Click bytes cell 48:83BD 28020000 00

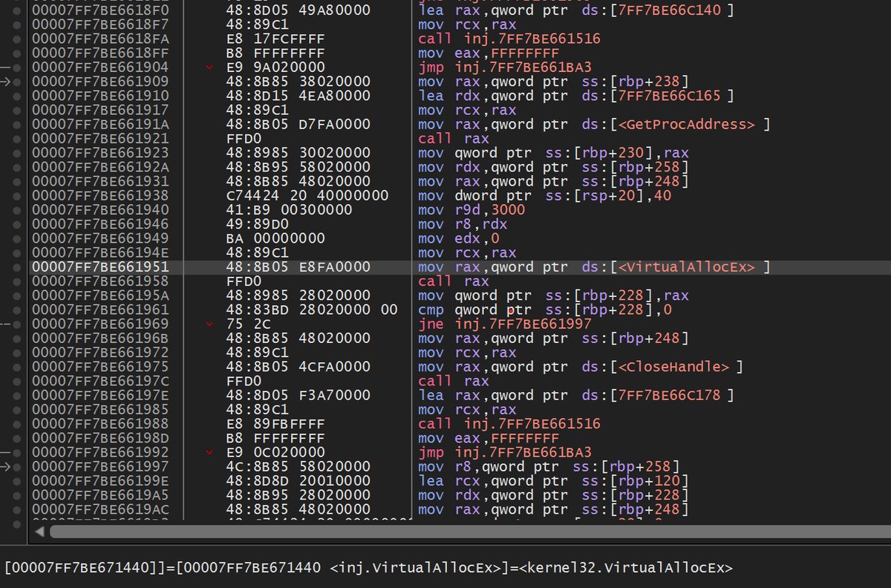312,310
